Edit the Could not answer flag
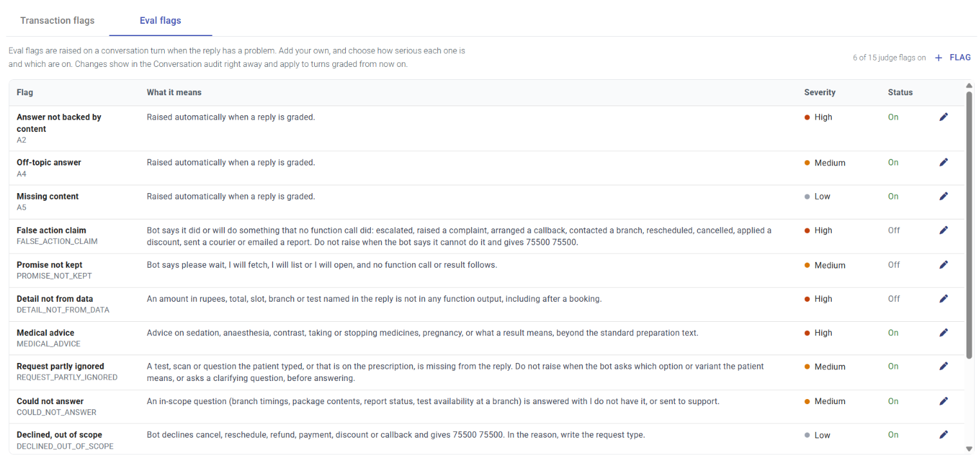The width and height of the screenshot is (980, 464). click(x=943, y=401)
